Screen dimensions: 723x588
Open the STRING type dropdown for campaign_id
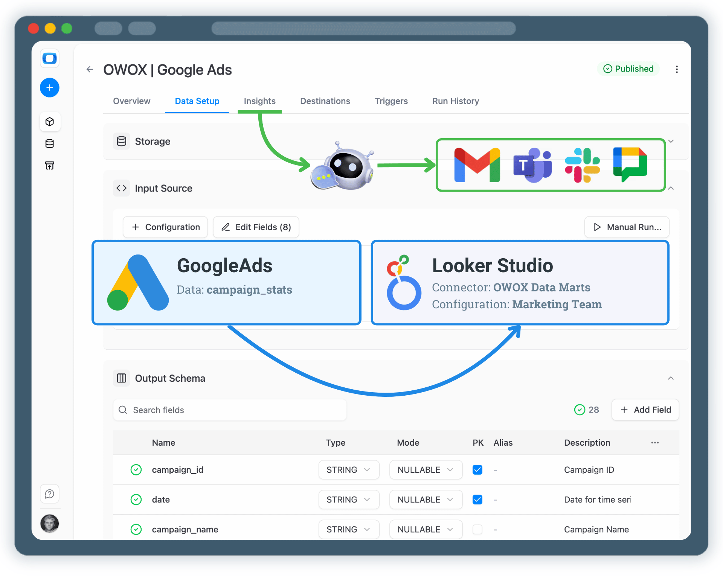pyautogui.click(x=349, y=469)
